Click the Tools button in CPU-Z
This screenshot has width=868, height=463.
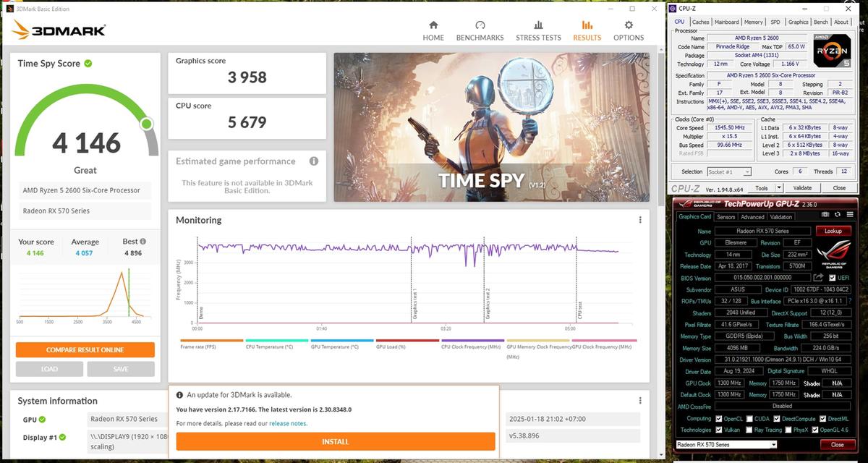[761, 187]
